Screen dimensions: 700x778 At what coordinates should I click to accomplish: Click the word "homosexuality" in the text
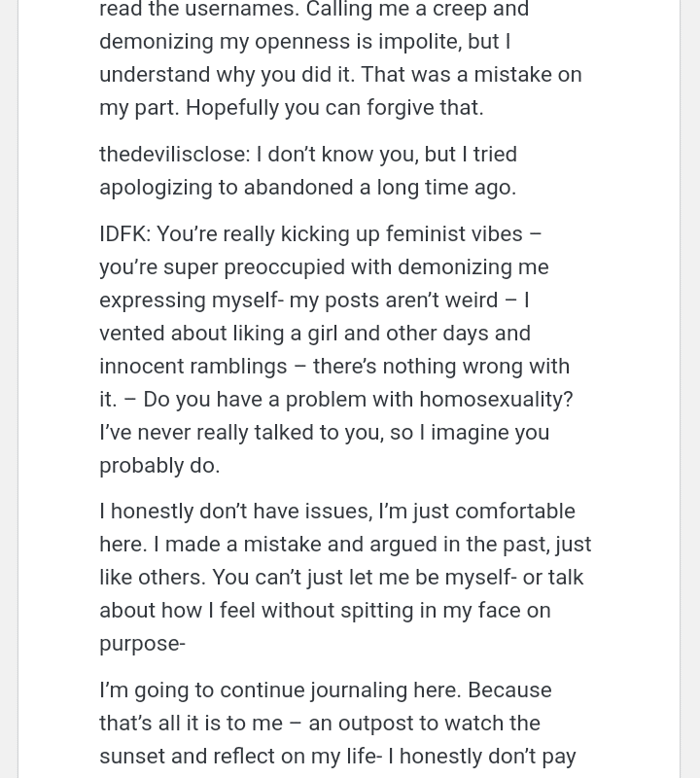pyautogui.click(x=495, y=400)
